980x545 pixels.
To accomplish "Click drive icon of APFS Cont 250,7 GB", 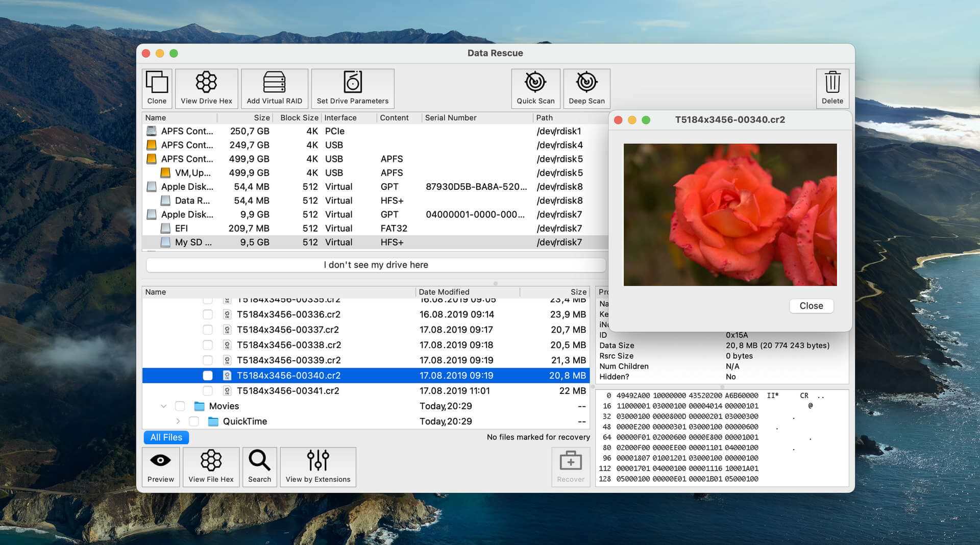I will pyautogui.click(x=152, y=131).
